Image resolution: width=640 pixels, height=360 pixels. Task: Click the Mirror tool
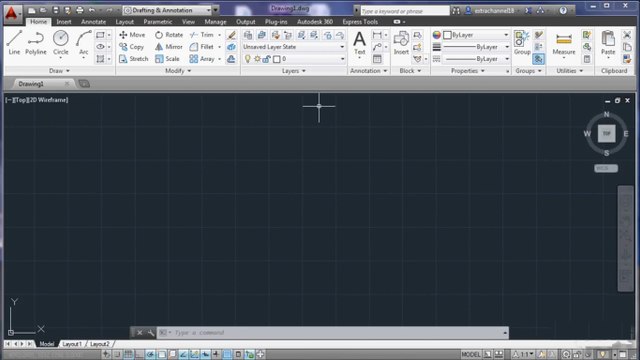(x=169, y=47)
